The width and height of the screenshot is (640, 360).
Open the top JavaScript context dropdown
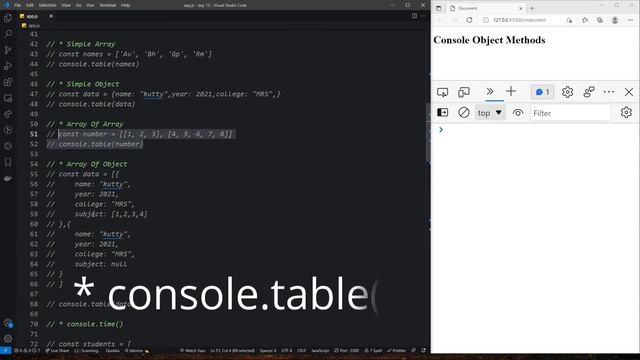click(490, 113)
